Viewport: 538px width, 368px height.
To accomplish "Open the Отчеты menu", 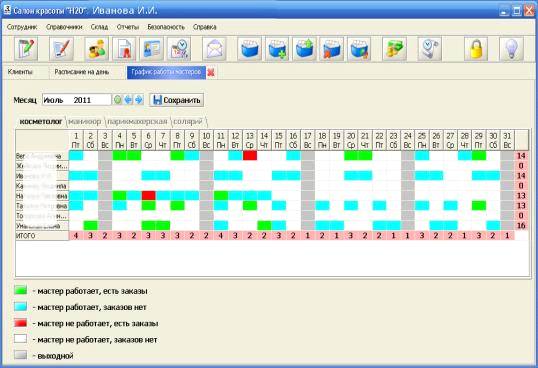I will coord(128,27).
